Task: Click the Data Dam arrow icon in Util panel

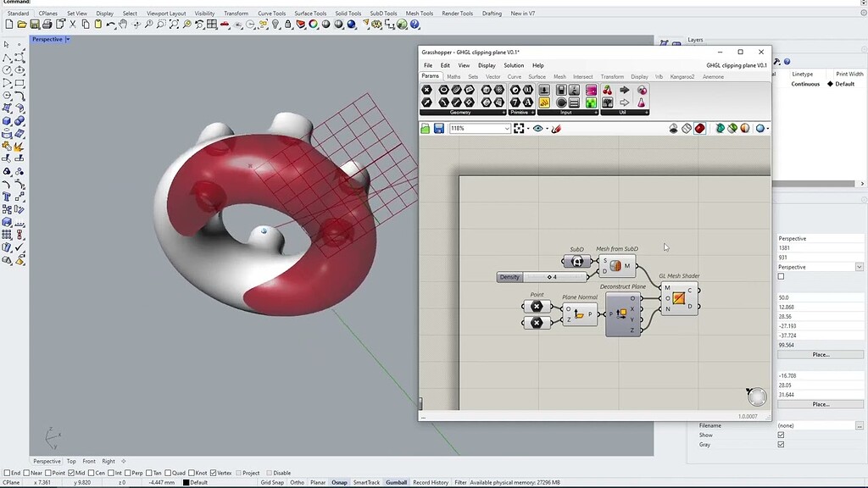Action: pos(626,91)
